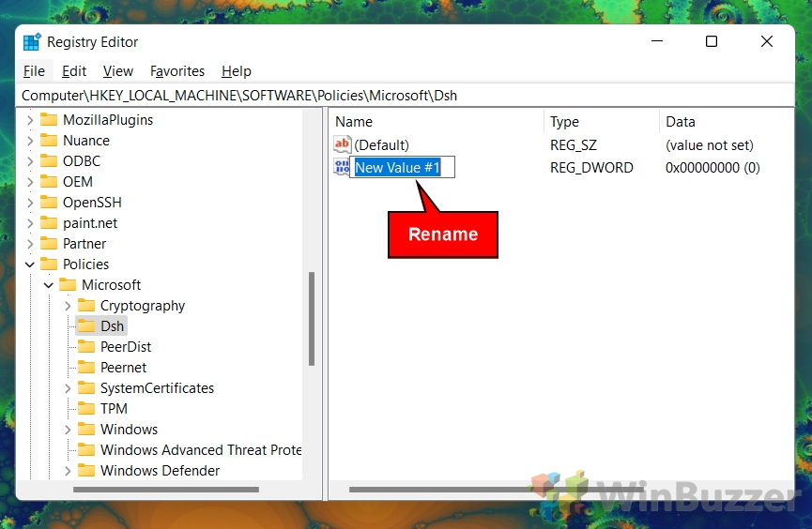Click the paint.net folder icon
The width and height of the screenshot is (812, 529).
click(49, 223)
